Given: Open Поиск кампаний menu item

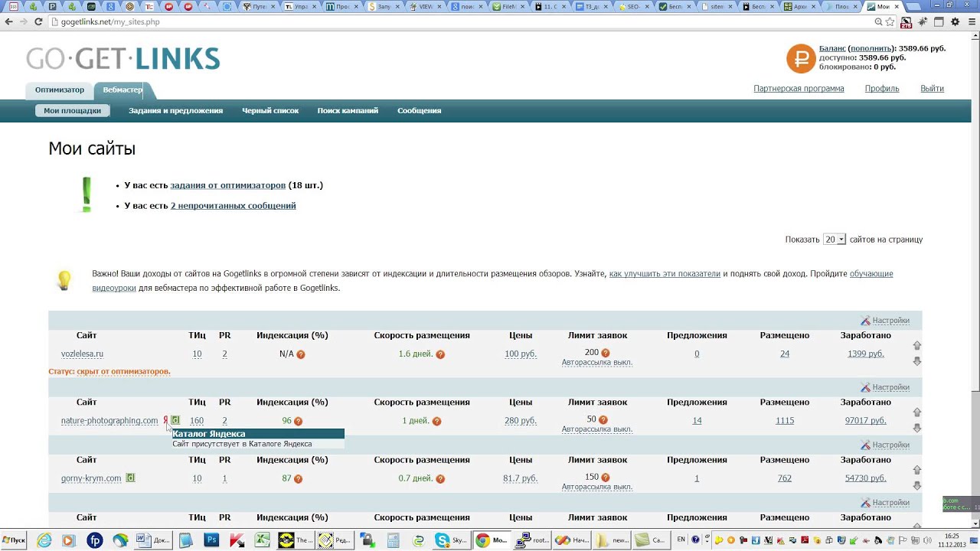Looking at the screenshot, I should pyautogui.click(x=348, y=111).
